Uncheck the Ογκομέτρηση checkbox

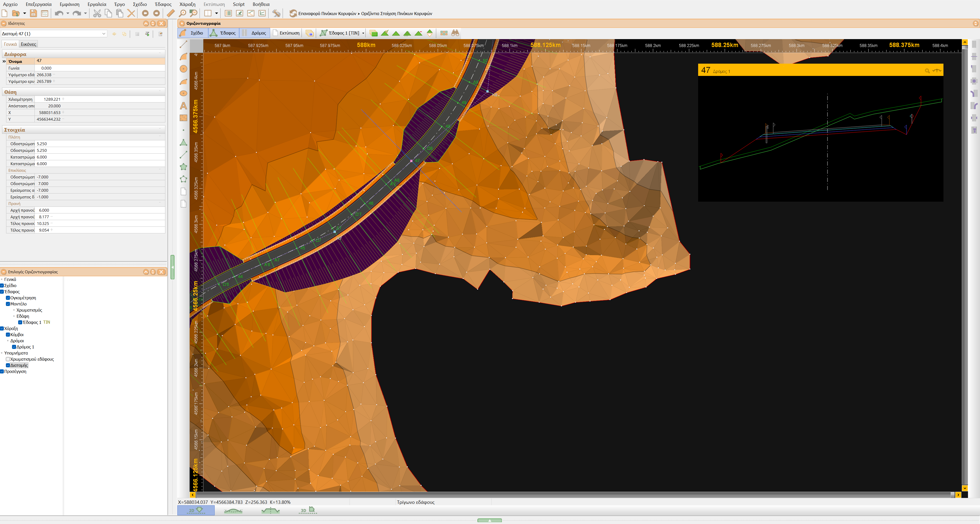[x=8, y=298]
